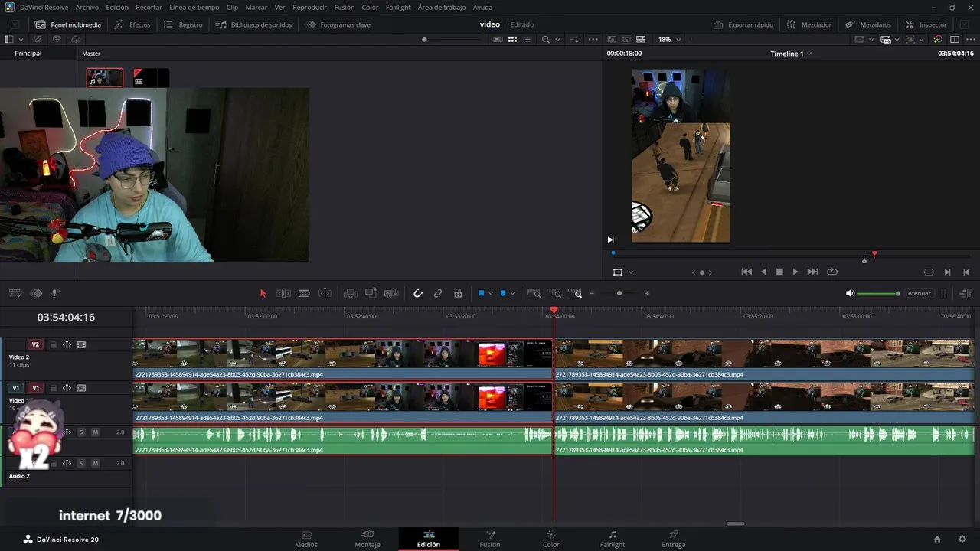Adjust the green volume slider
Screen dimensions: 980x551
point(878,293)
